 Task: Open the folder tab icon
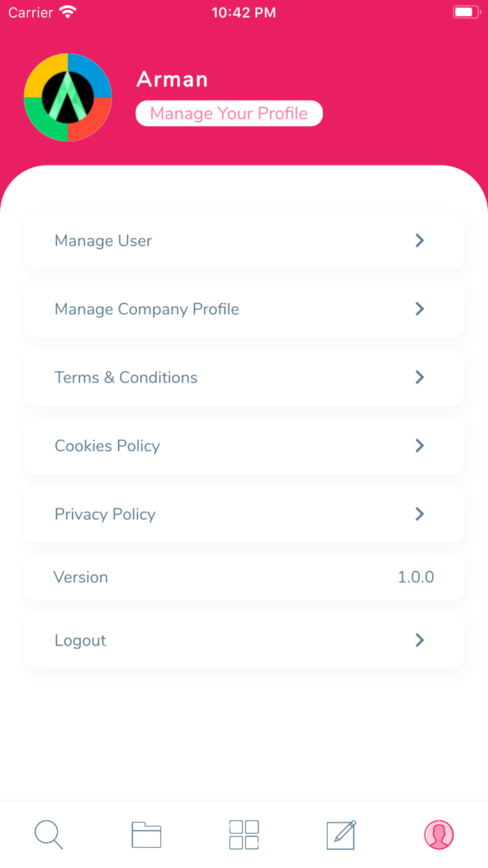pyautogui.click(x=146, y=835)
